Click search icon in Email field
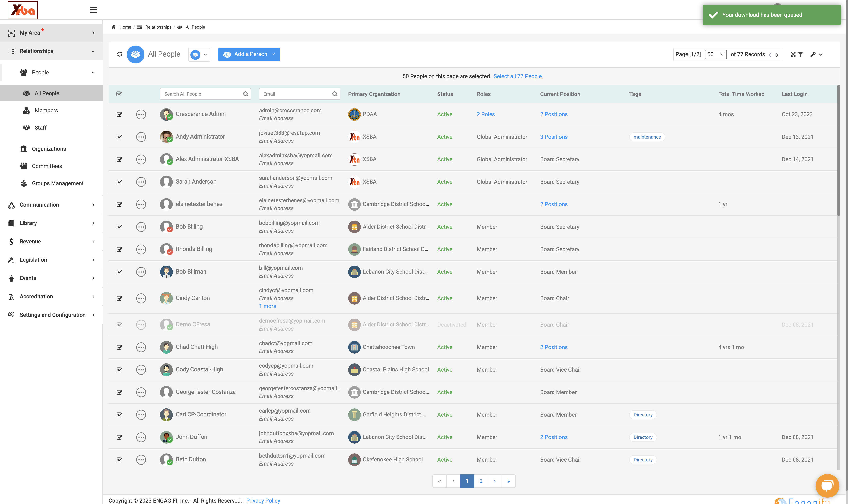Screen dimensions: 848x504 point(335,94)
